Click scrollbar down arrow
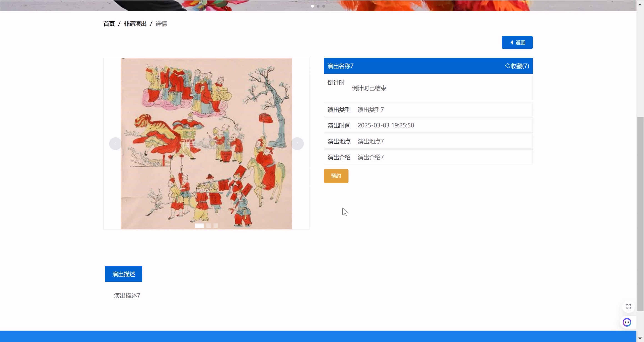Screen dimensions: 644x342 (640, 338)
